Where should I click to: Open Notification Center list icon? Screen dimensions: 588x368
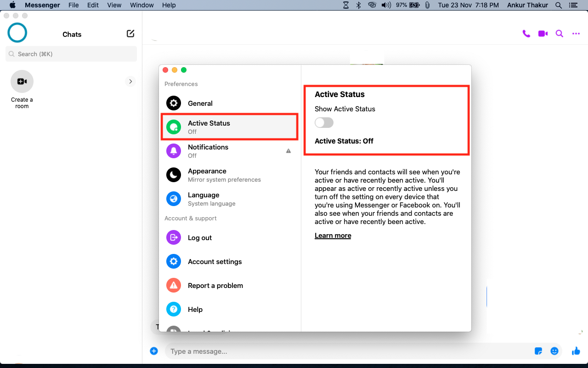click(x=572, y=5)
